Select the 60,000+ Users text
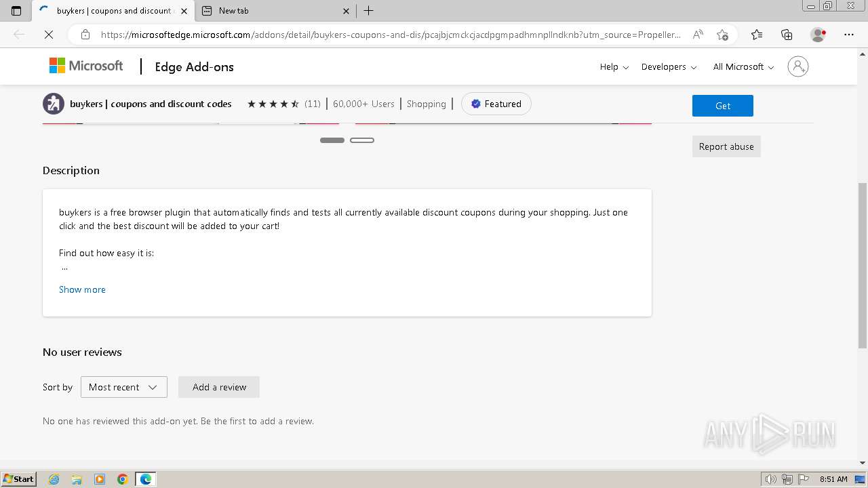The image size is (868, 488). [x=363, y=104]
